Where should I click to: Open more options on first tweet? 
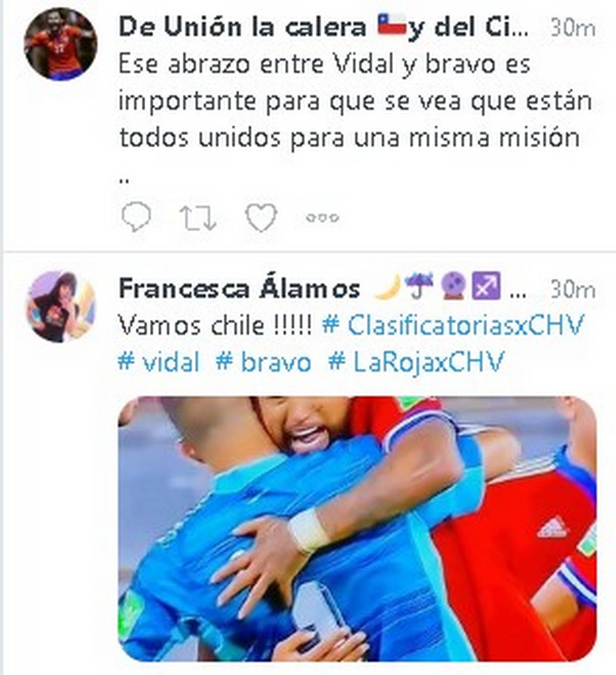pos(323,218)
